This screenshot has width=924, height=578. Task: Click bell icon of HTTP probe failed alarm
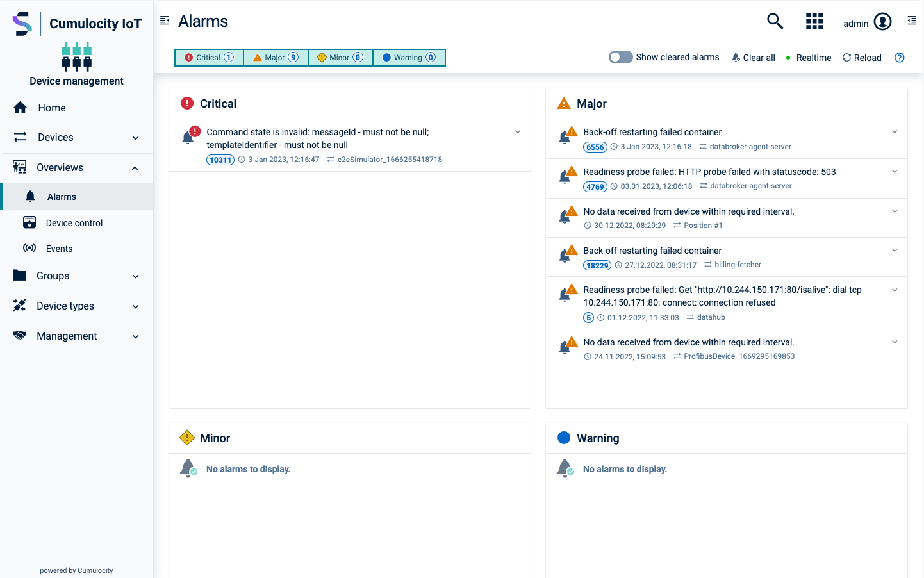[x=568, y=174]
